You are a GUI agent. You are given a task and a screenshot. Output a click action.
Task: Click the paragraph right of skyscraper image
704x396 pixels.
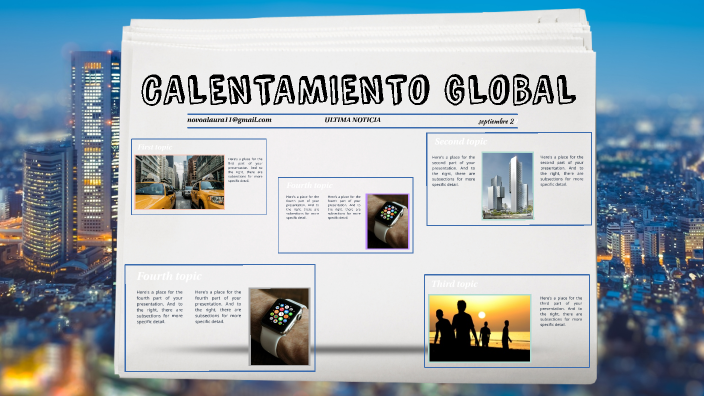coord(562,171)
